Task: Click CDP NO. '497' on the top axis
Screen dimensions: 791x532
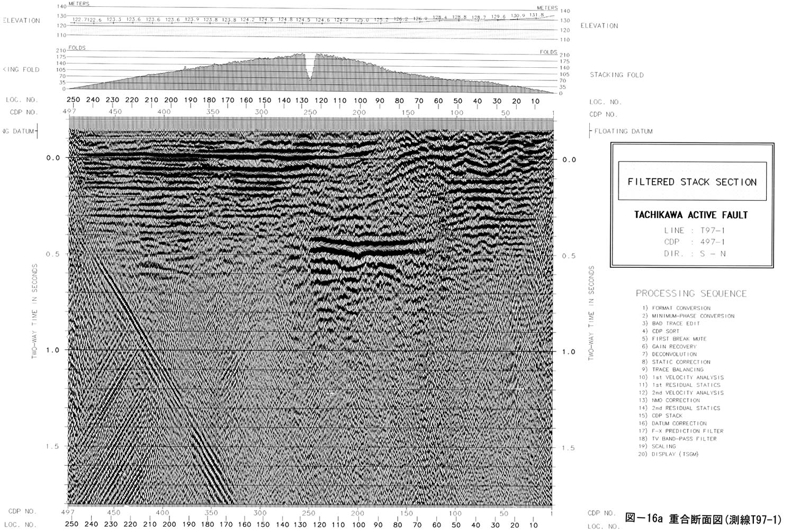Action: pos(69,111)
